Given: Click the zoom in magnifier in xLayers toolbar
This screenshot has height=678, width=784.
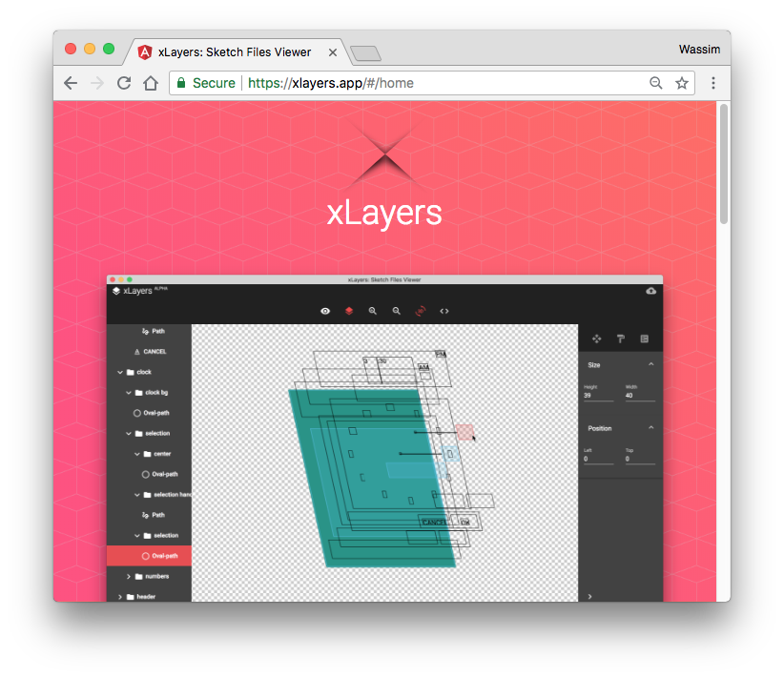Looking at the screenshot, I should [x=373, y=311].
